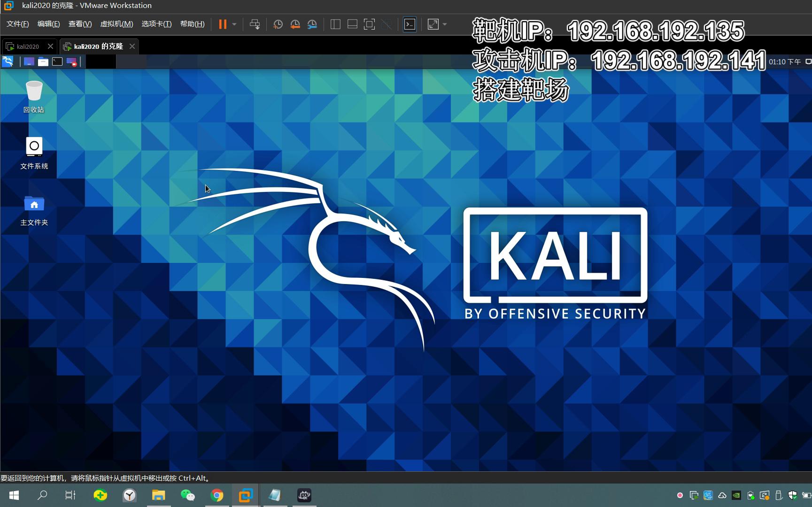Toggle the library sidebar view
The image size is (812, 507).
tap(335, 24)
